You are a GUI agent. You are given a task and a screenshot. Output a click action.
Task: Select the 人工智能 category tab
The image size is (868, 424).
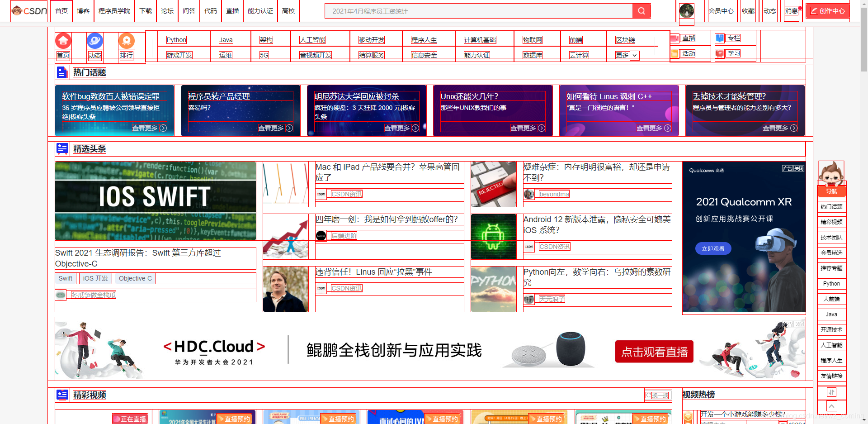click(x=312, y=40)
